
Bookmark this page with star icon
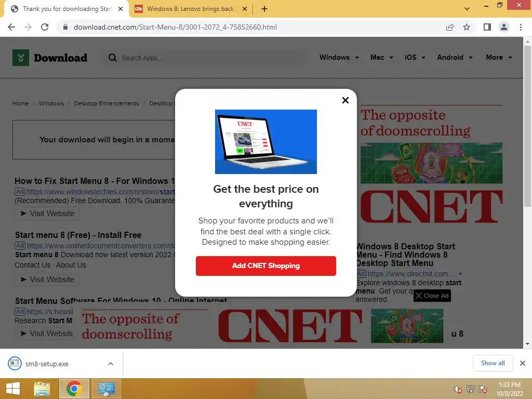(467, 27)
